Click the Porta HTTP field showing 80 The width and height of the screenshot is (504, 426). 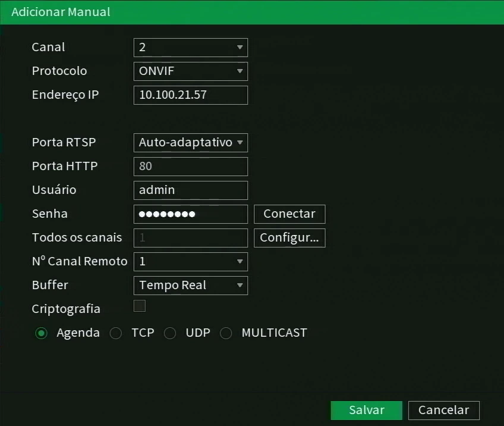click(191, 167)
